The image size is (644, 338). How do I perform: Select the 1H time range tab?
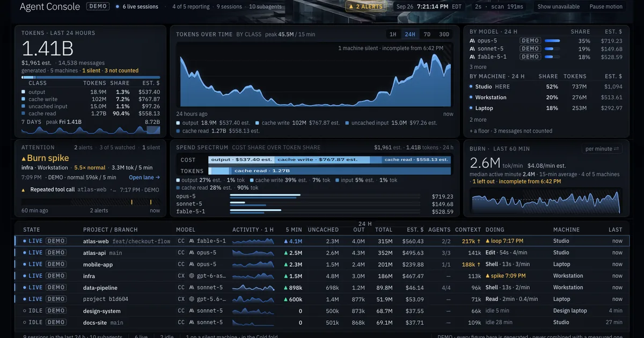[393, 34]
